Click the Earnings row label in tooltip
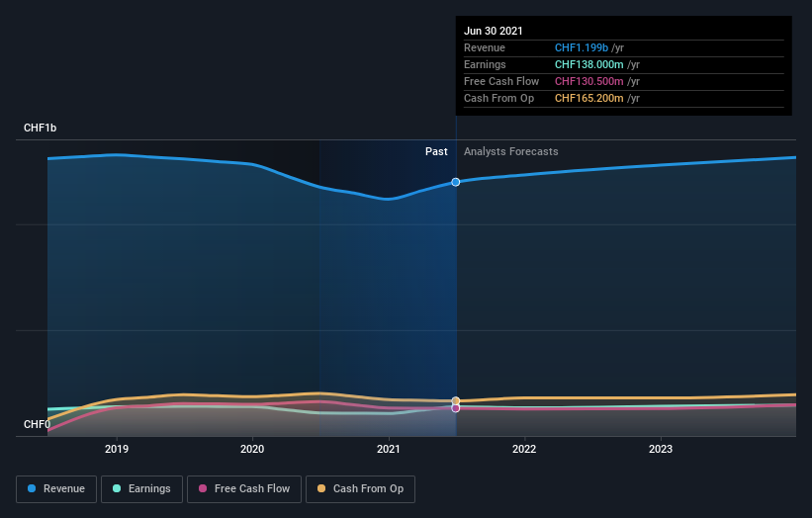812x518 pixels. click(485, 64)
